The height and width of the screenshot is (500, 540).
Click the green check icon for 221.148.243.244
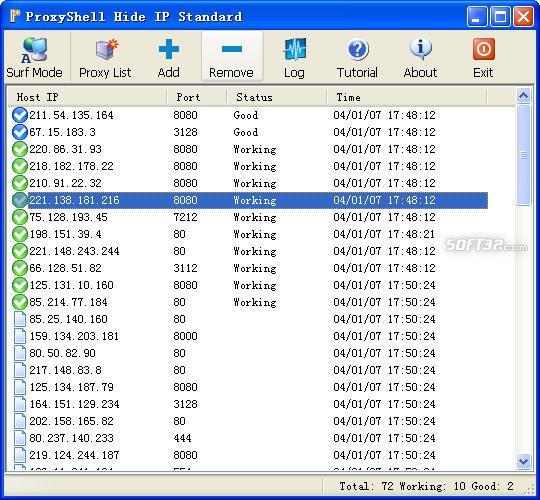pos(20,251)
